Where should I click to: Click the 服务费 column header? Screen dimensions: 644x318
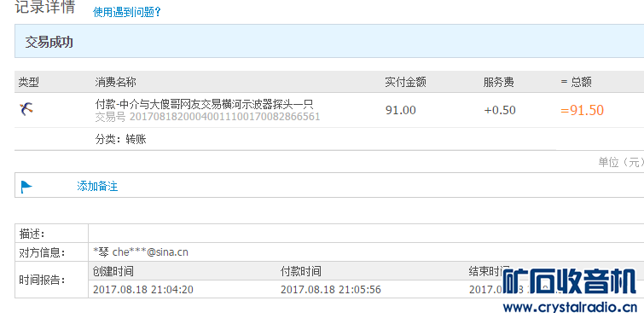498,82
